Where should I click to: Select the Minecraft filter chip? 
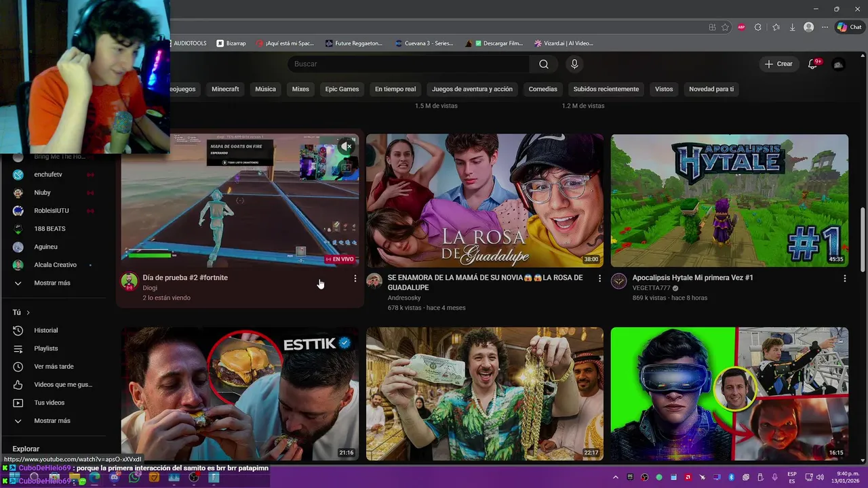pyautogui.click(x=225, y=89)
